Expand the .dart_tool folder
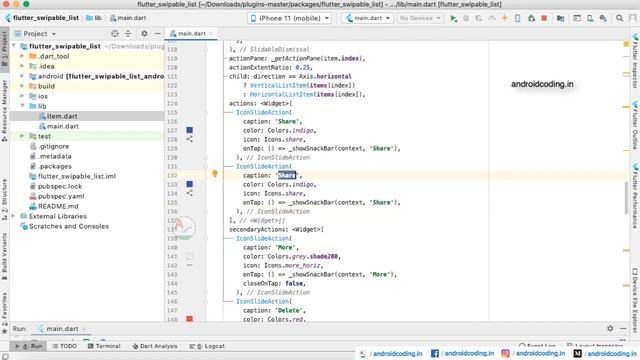 pos(22,56)
